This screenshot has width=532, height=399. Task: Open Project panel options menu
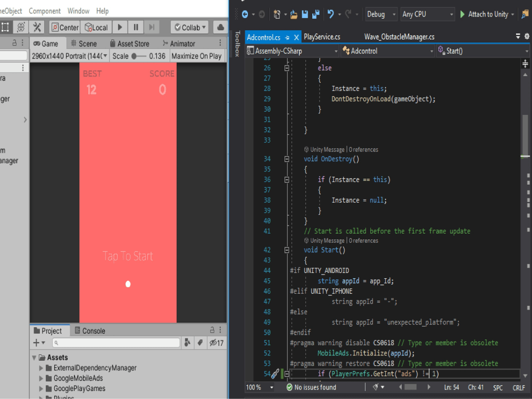point(220,330)
